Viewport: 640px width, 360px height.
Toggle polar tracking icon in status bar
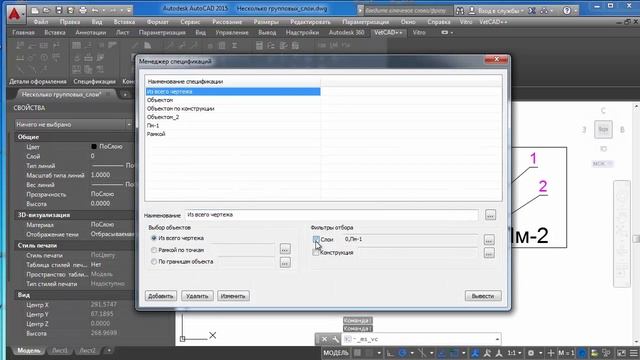pyautogui.click(x=402, y=353)
